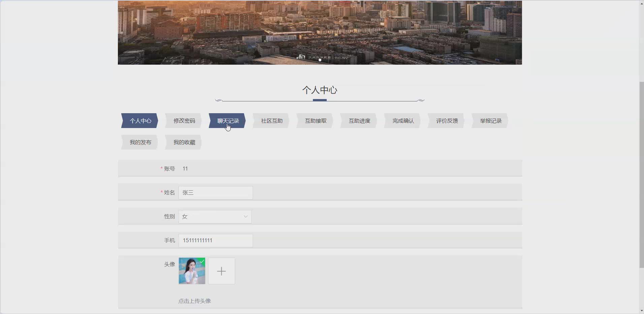Image resolution: width=644 pixels, height=314 pixels.
Task: View 评价反馈 entries
Action: [447, 121]
